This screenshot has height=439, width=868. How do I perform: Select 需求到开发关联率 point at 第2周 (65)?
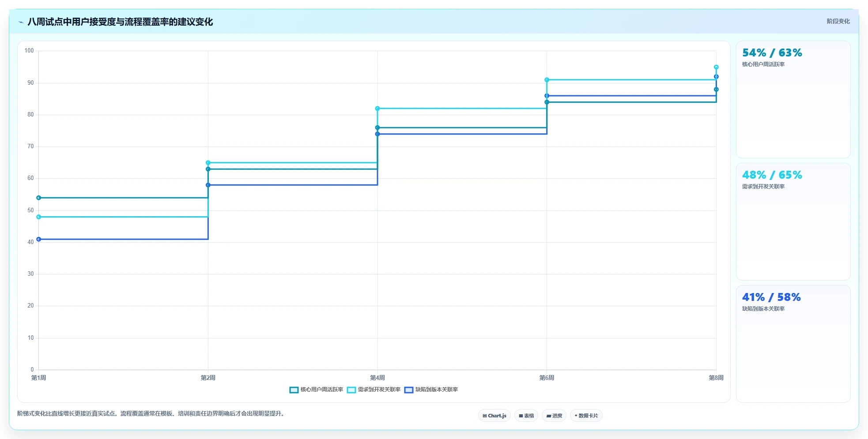[x=208, y=163]
